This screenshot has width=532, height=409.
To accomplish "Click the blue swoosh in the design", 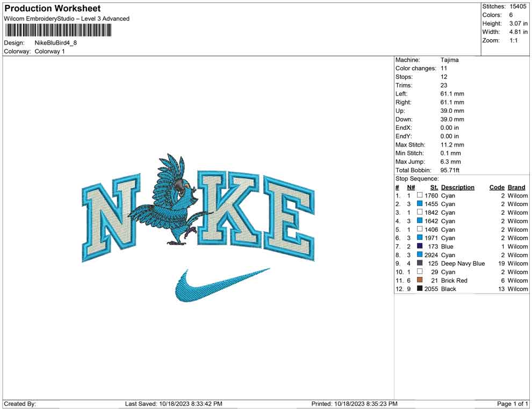I will pyautogui.click(x=222, y=284).
